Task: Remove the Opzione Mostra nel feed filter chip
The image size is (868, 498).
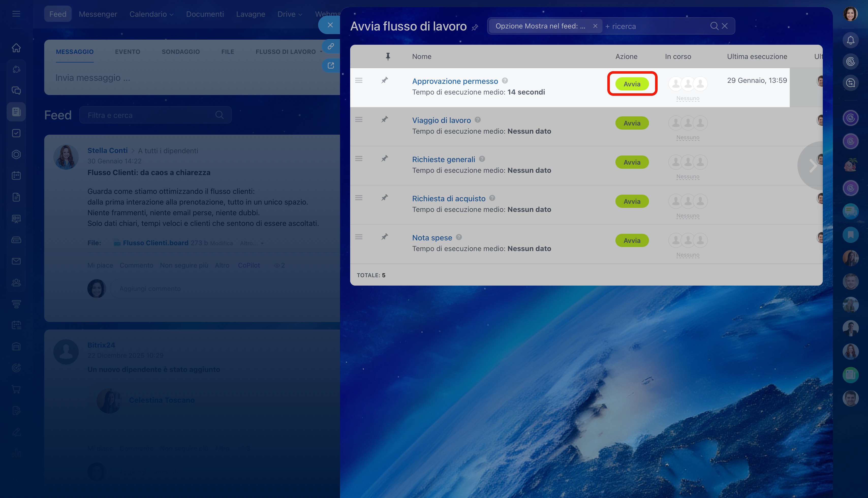Action: [x=595, y=26]
